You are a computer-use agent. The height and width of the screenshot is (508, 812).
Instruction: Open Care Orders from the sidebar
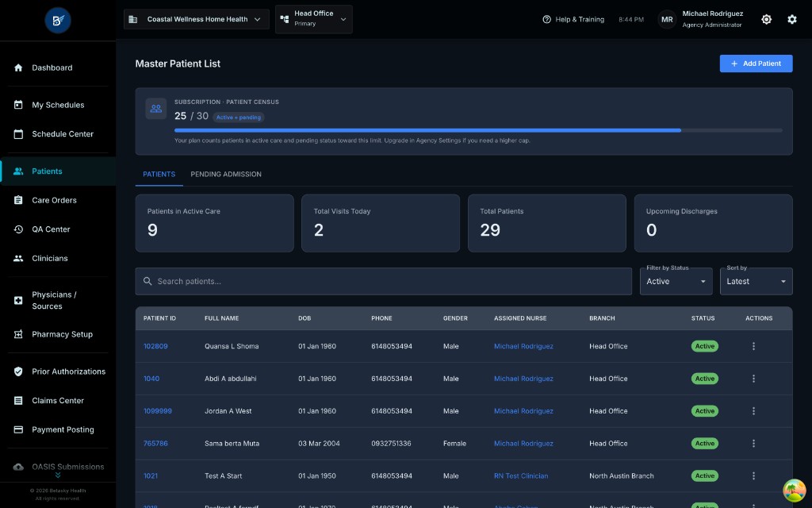[57, 200]
